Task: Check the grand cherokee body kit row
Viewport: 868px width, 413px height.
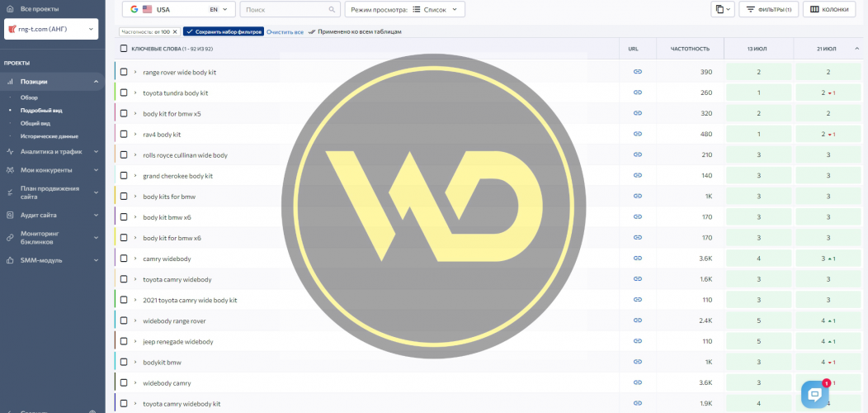Action: tap(124, 175)
